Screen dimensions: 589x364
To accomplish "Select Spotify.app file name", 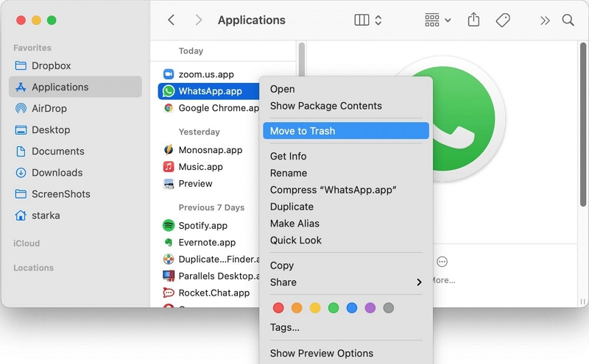I will tap(203, 226).
